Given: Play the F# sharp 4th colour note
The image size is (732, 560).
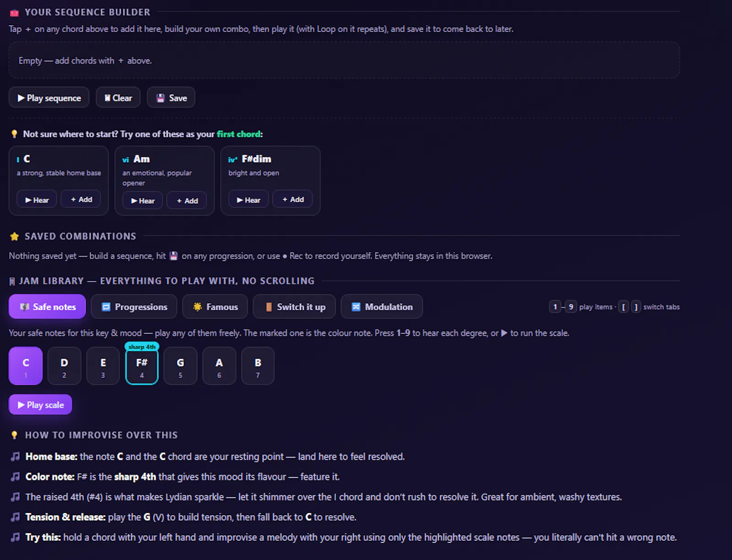Looking at the screenshot, I should tap(142, 366).
